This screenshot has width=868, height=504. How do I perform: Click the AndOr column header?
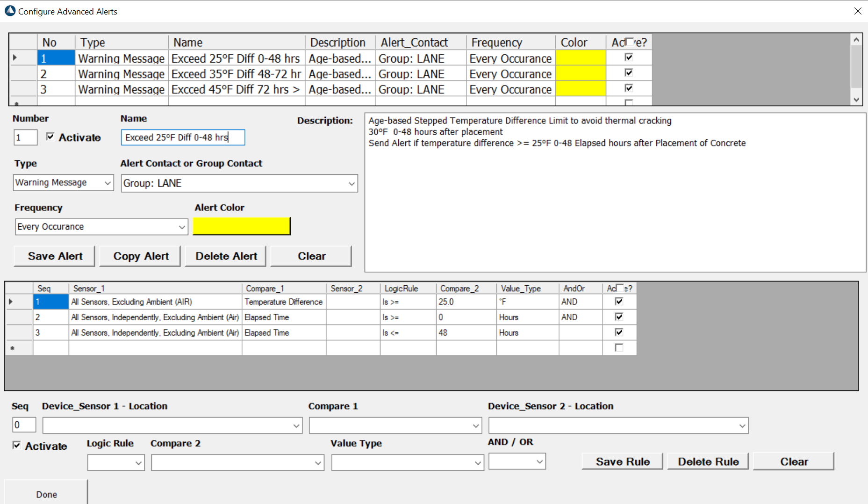click(581, 288)
